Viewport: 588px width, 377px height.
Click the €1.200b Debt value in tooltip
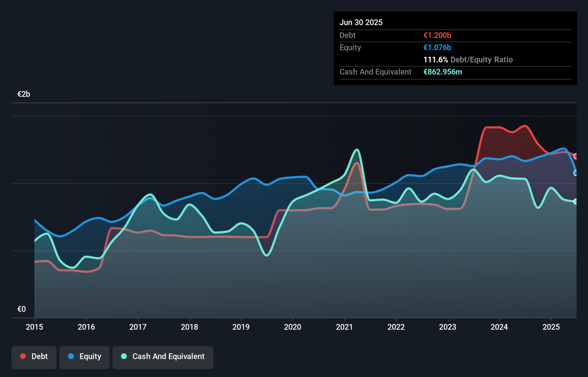pyautogui.click(x=437, y=35)
